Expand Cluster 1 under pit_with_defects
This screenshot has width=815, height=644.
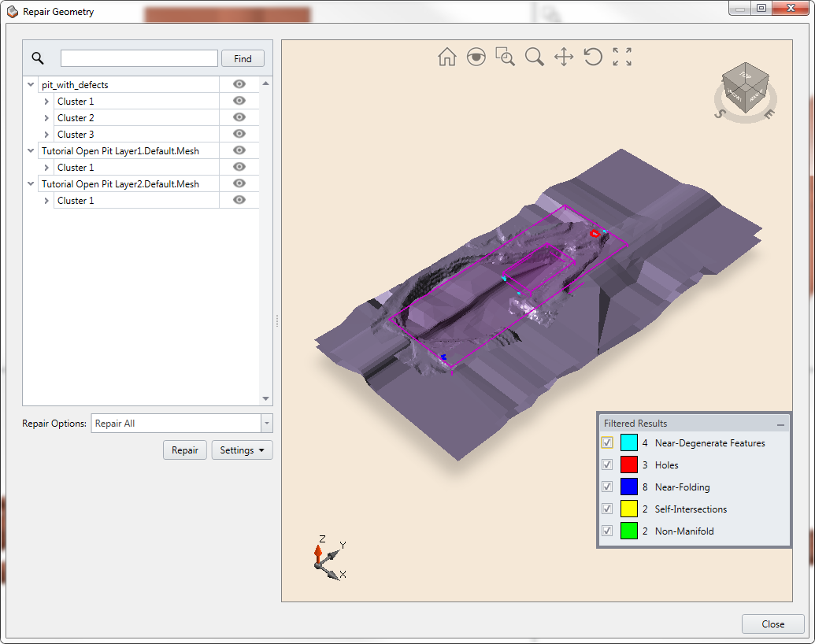46,102
